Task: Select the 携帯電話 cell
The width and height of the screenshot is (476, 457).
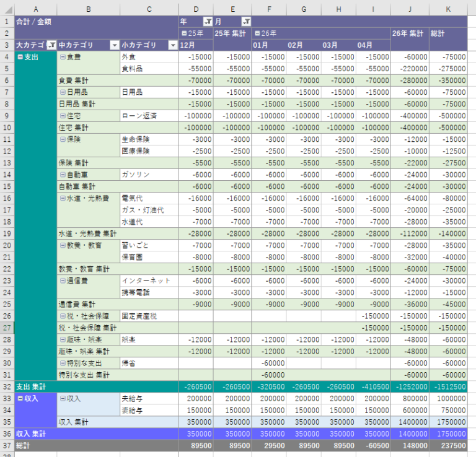Action: coord(149,292)
